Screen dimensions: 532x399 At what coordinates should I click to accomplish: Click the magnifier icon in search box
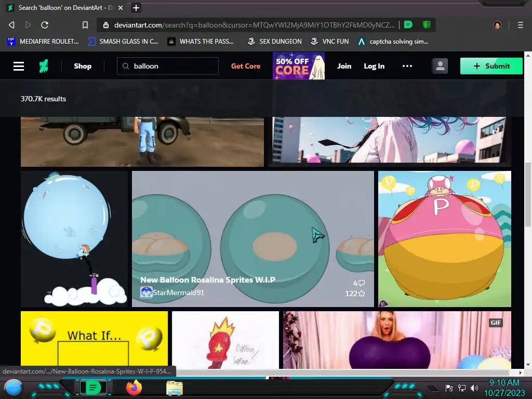126,66
